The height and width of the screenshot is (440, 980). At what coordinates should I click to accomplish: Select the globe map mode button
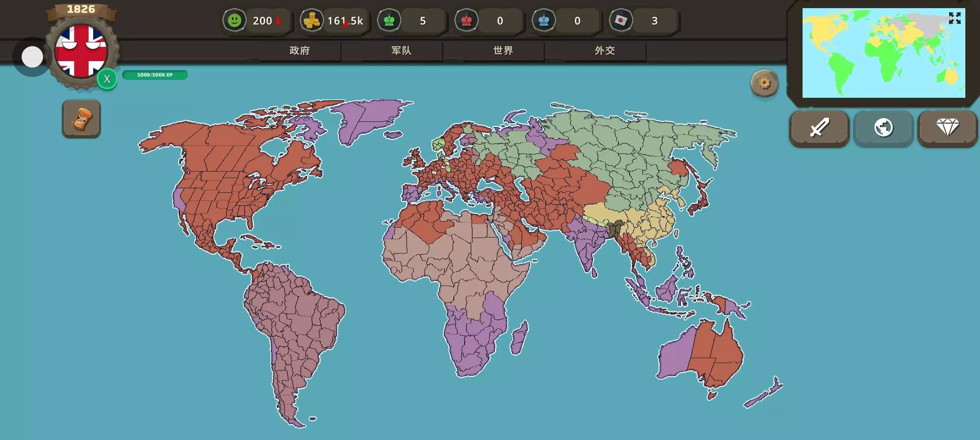click(x=883, y=128)
